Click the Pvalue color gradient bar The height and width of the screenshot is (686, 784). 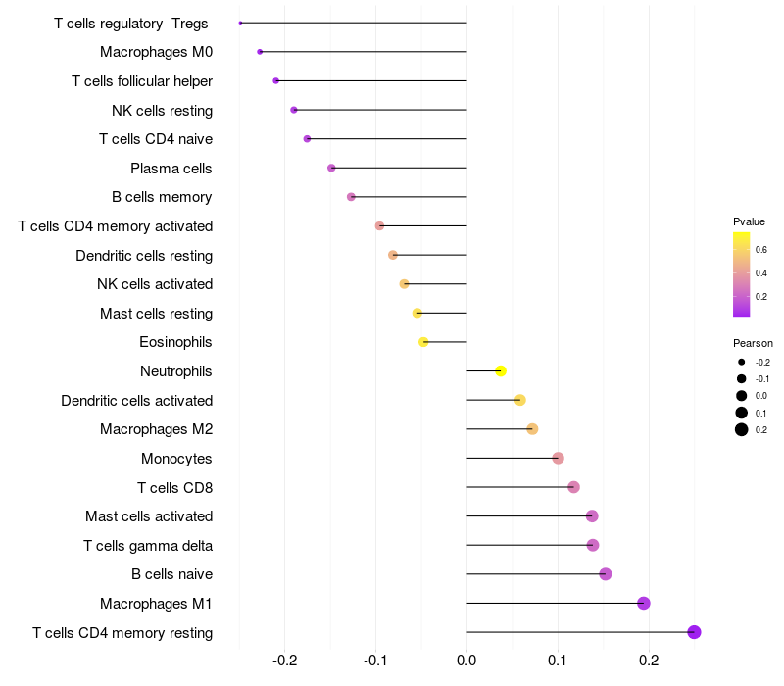[x=742, y=274]
